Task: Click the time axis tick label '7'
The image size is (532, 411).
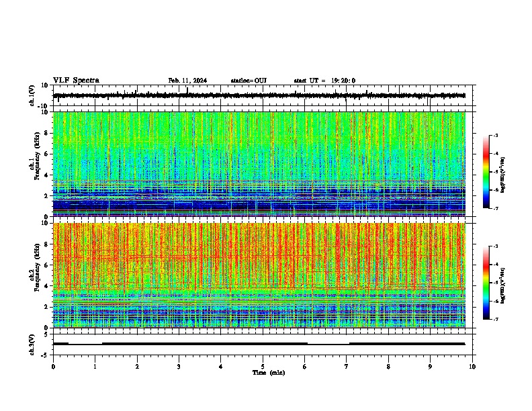Action: point(347,367)
